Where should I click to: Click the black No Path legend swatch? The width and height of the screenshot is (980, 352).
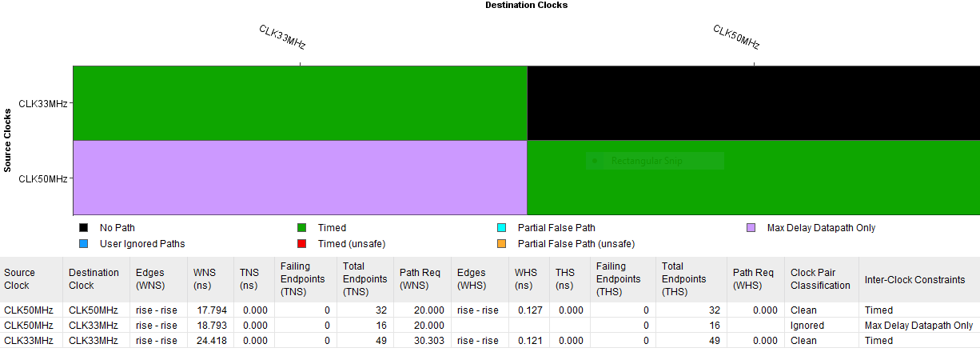[83, 228]
